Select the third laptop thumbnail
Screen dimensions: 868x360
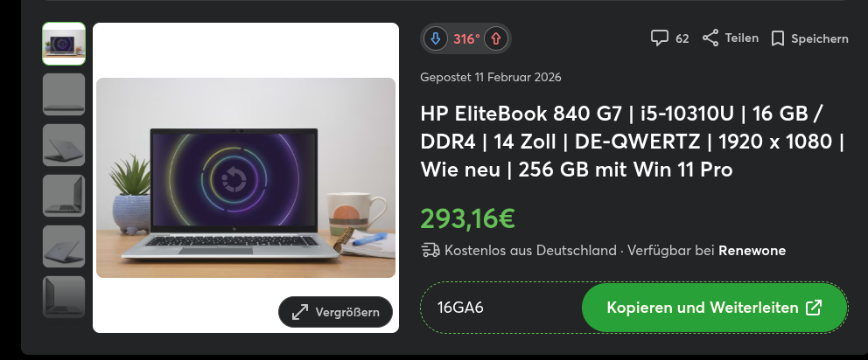[64, 145]
